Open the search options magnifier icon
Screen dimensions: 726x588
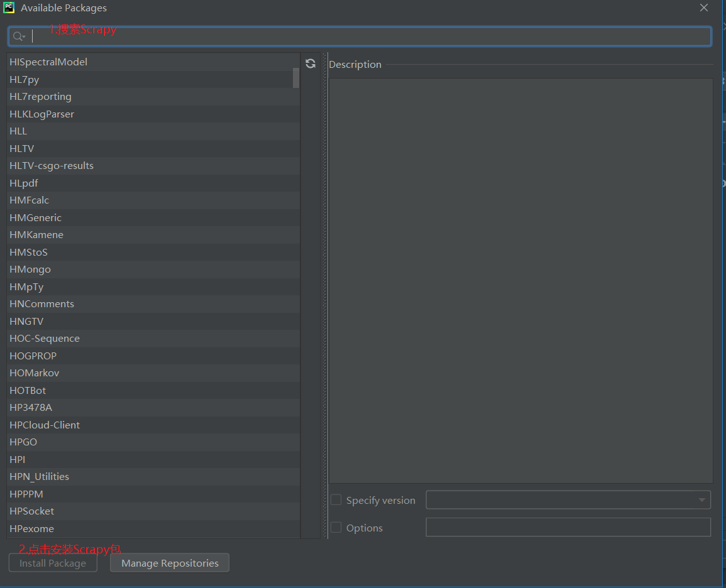tap(18, 36)
